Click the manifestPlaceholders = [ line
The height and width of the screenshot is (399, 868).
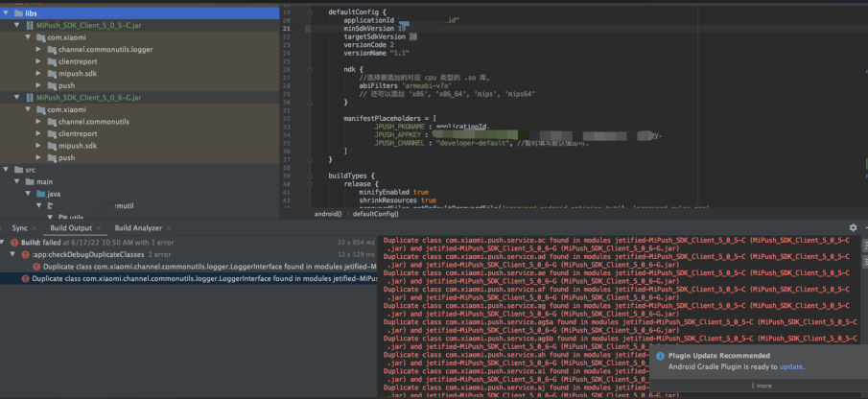(389, 118)
